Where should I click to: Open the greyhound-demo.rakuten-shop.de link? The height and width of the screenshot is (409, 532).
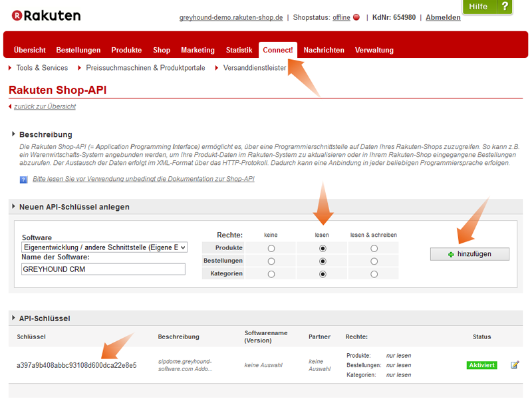pos(231,17)
